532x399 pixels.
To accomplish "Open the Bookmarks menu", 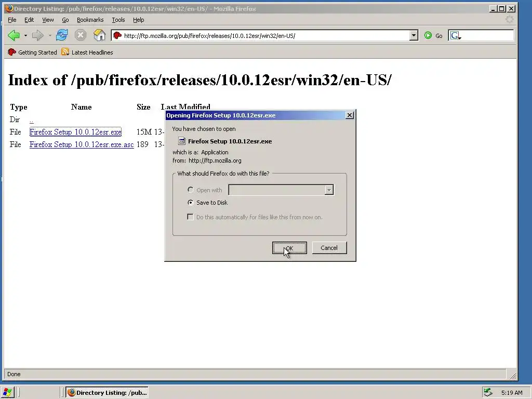I will point(90,20).
